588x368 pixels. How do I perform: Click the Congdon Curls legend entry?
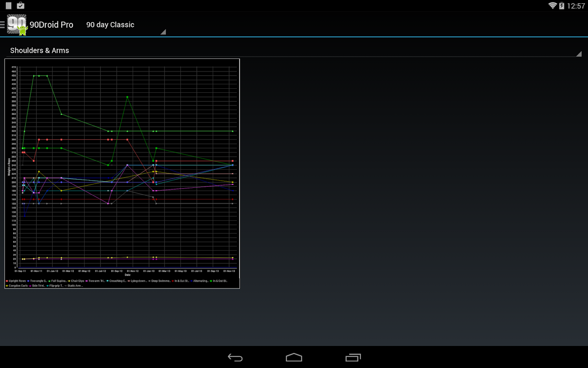pyautogui.click(x=18, y=286)
